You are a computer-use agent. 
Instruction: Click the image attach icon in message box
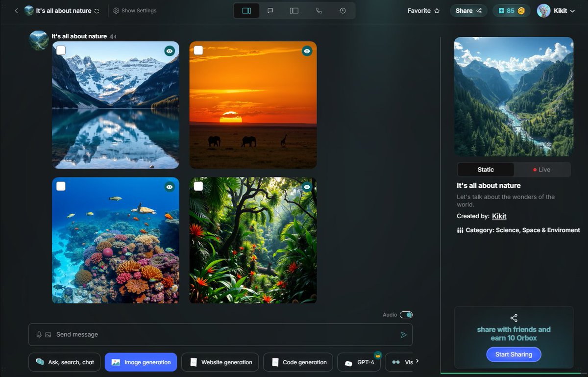tap(48, 335)
